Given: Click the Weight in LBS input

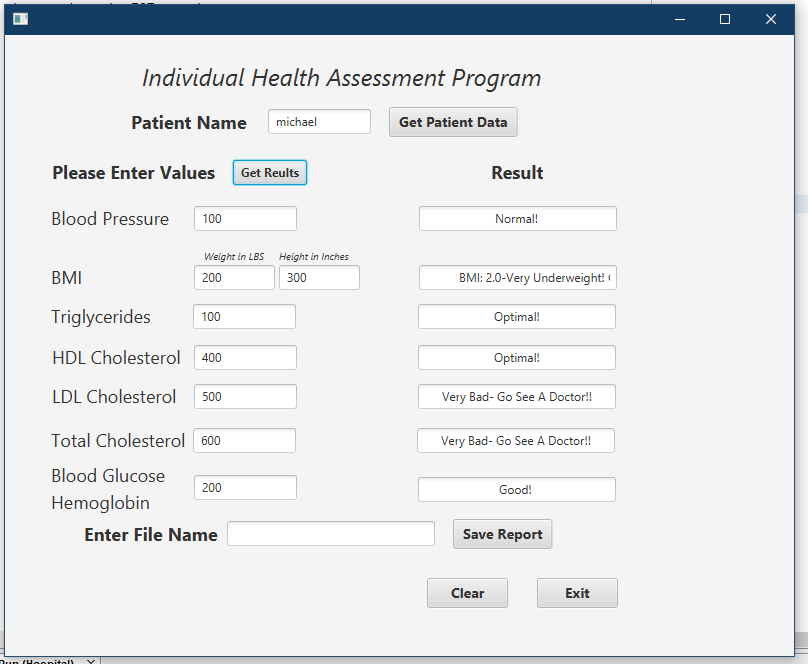Looking at the screenshot, I should point(234,277).
